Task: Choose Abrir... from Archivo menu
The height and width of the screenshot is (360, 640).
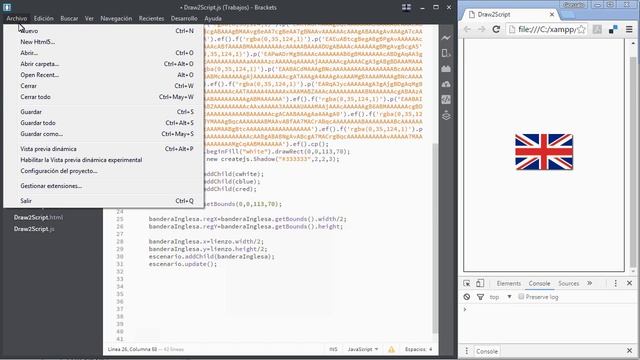Action: (x=104, y=53)
